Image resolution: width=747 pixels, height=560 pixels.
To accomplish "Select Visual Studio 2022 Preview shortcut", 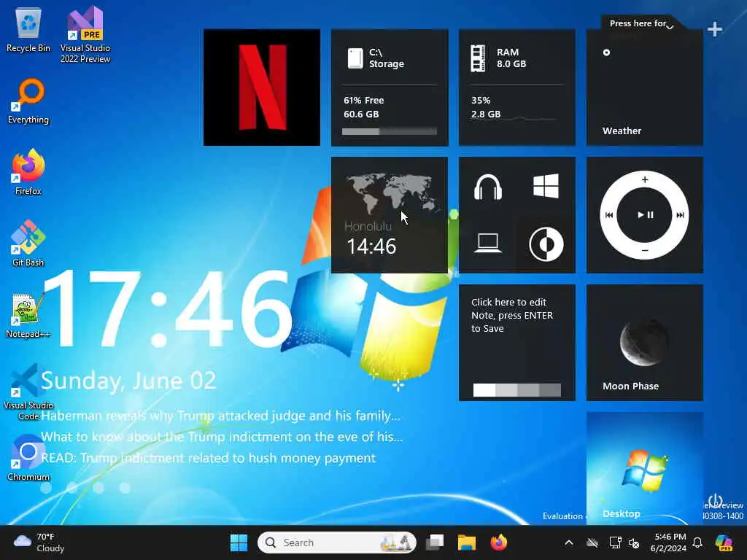I will (x=85, y=34).
